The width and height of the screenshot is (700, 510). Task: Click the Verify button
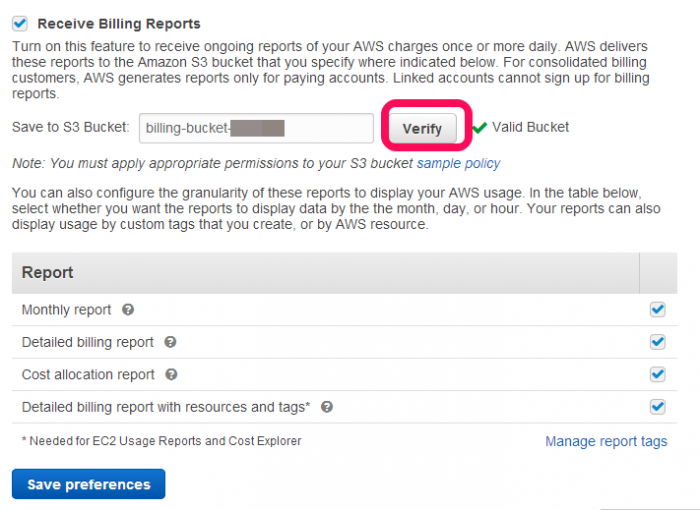click(x=422, y=129)
